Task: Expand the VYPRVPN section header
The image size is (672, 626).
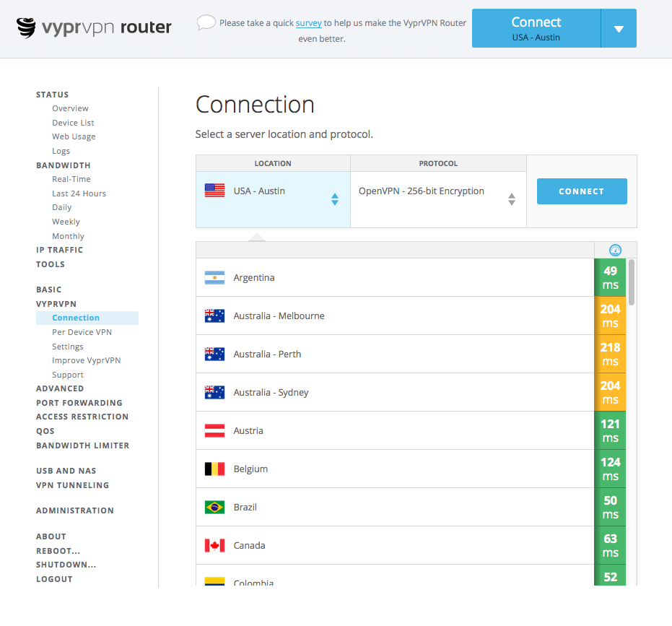Action: (56, 304)
